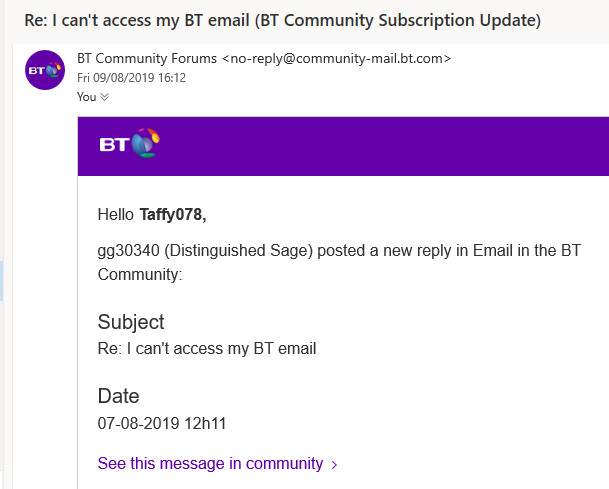This screenshot has height=489, width=609.
Task: Click the sent date Fri 09/08/2019 16:12
Action: pyautogui.click(x=131, y=78)
